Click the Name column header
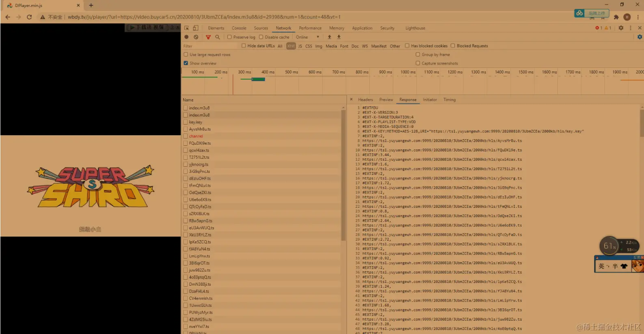This screenshot has width=644, height=334. click(x=264, y=100)
